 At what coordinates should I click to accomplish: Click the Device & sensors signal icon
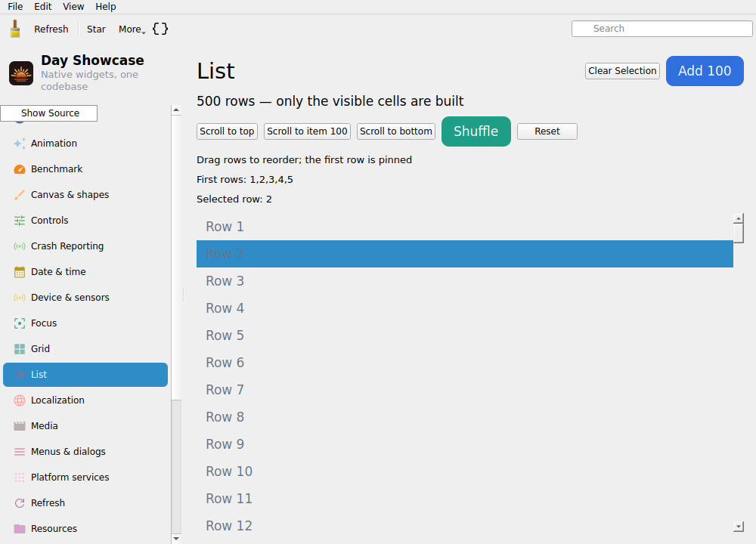tap(20, 297)
